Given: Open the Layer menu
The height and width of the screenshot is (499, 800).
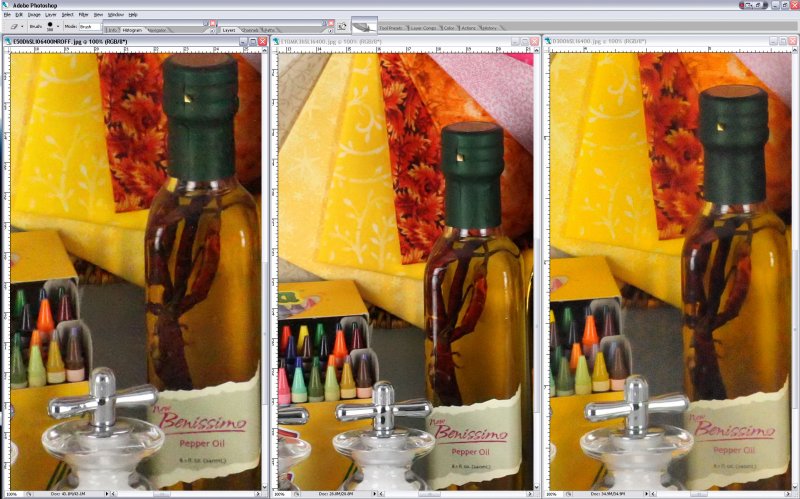Looking at the screenshot, I should pyautogui.click(x=51, y=15).
